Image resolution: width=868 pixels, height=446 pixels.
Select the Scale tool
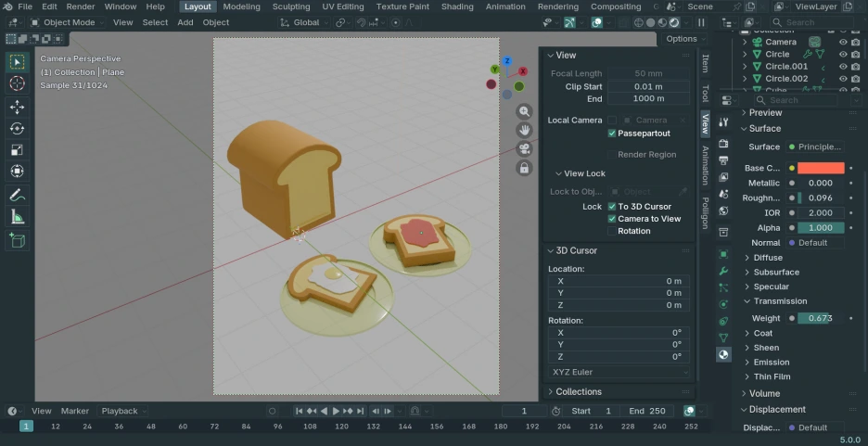[18, 150]
